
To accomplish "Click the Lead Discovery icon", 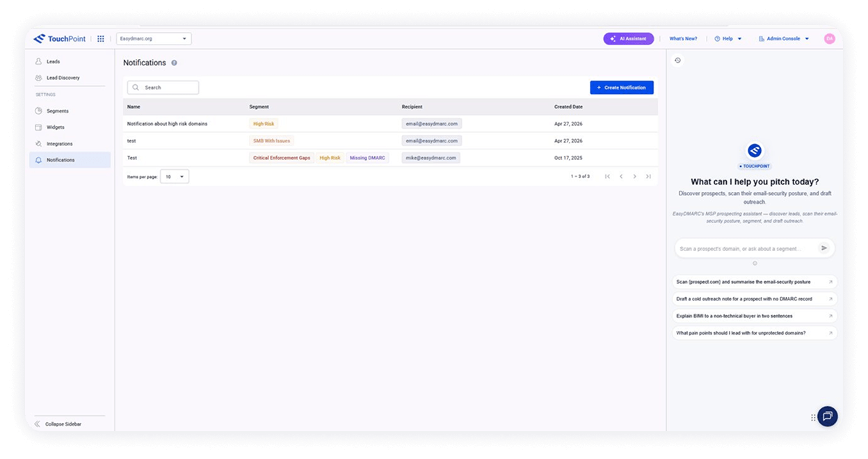I will 38,78.
